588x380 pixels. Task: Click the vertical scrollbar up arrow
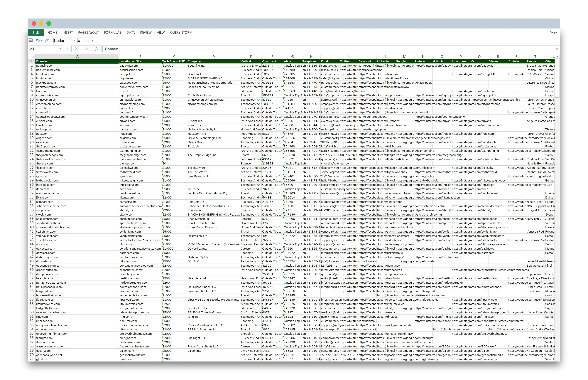(x=557, y=56)
